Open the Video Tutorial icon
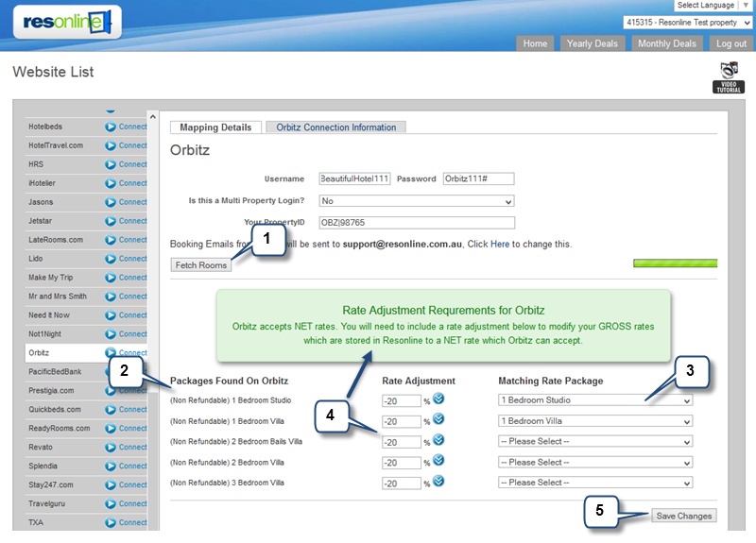Image resolution: width=756 pixels, height=543 pixels. [x=729, y=77]
